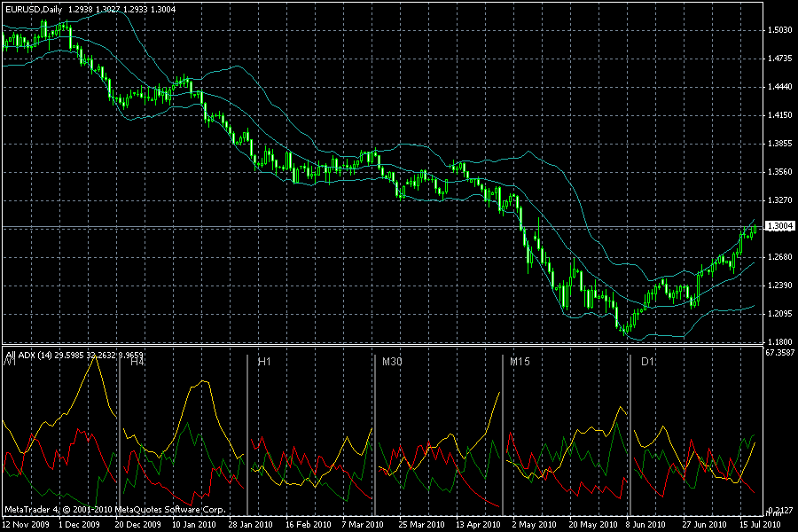Click the 15 Jul 2010 date label
The height and width of the screenshot is (532, 798).
coord(760,524)
